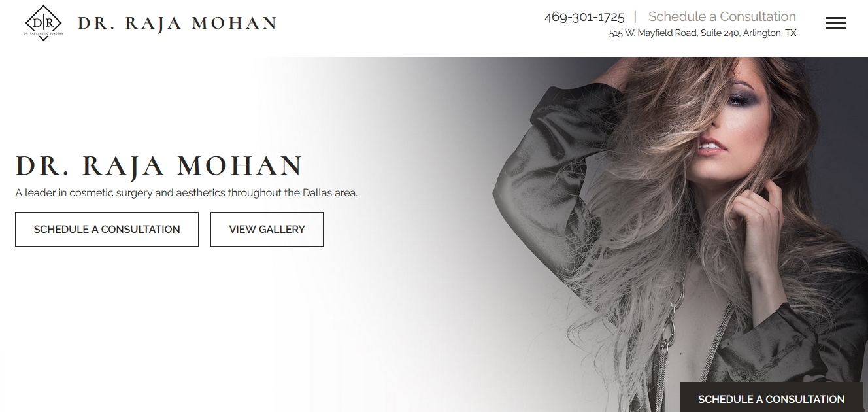
Task: Open the header Schedule a Consultation link
Action: [x=722, y=16]
